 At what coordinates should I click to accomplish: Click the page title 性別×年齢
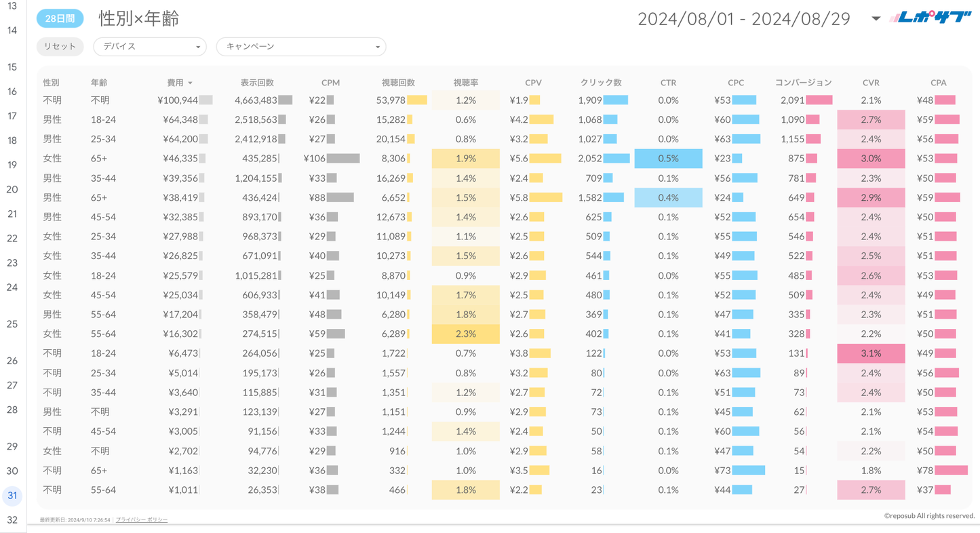click(139, 18)
